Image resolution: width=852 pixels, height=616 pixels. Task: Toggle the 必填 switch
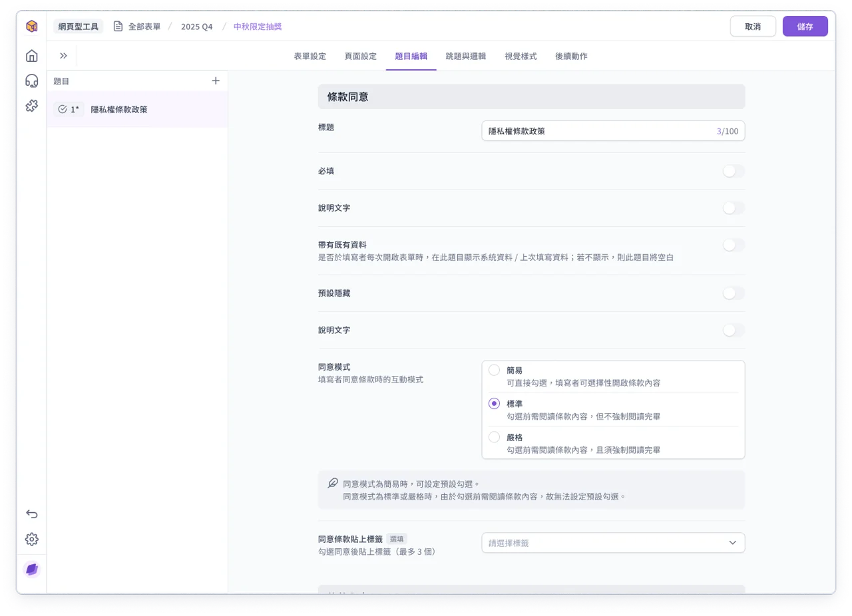[734, 171]
